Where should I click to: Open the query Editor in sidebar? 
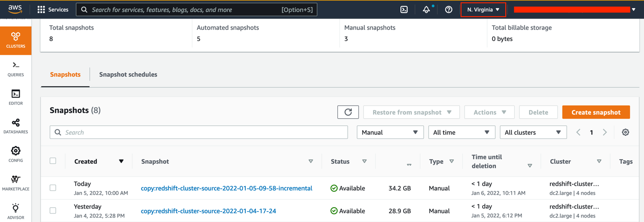click(16, 98)
